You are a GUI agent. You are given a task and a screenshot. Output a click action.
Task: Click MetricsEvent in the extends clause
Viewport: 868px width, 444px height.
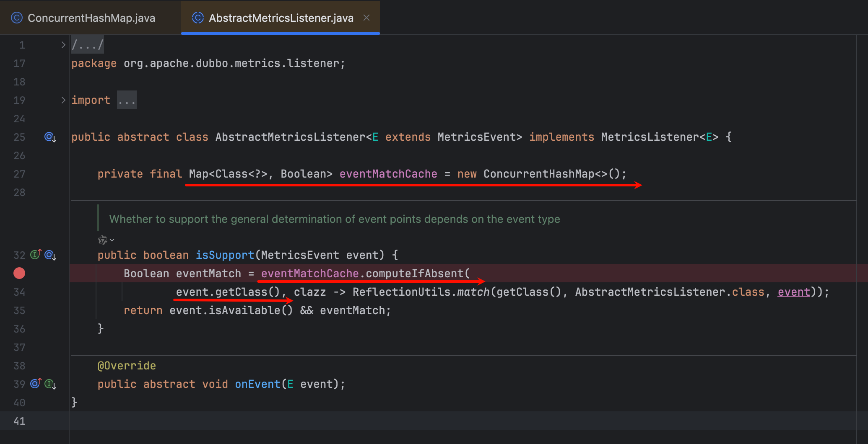pyautogui.click(x=477, y=137)
